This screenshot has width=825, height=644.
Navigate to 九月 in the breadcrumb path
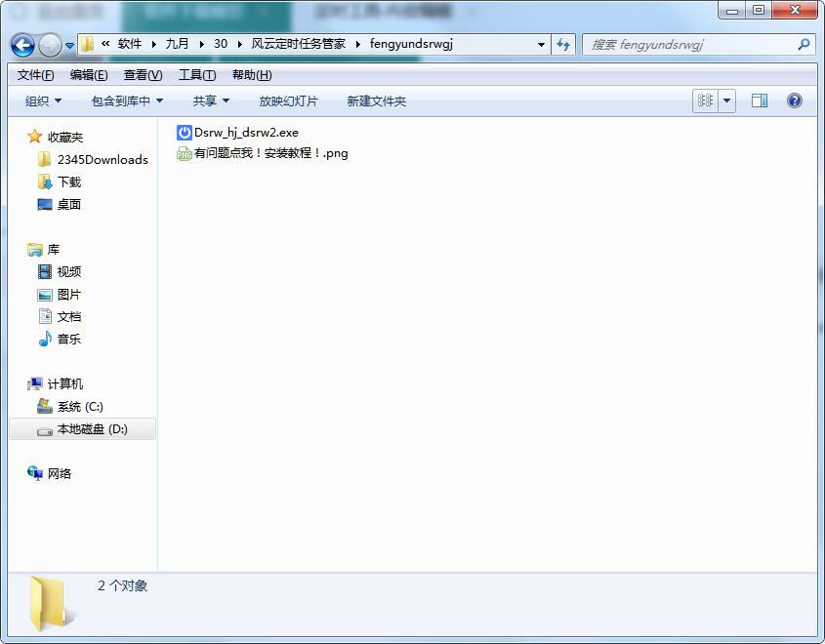[178, 44]
